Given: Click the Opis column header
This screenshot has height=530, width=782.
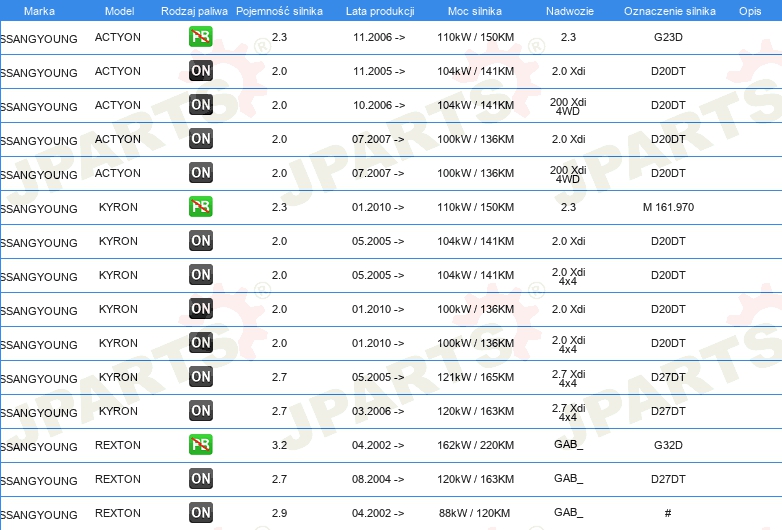Looking at the screenshot, I should (749, 10).
